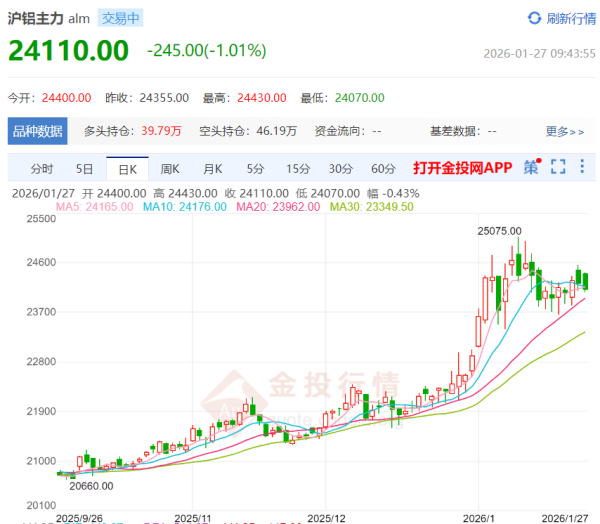Choose the 60分 sixty-minute chart
The width and height of the screenshot is (600, 524).
coord(383,168)
